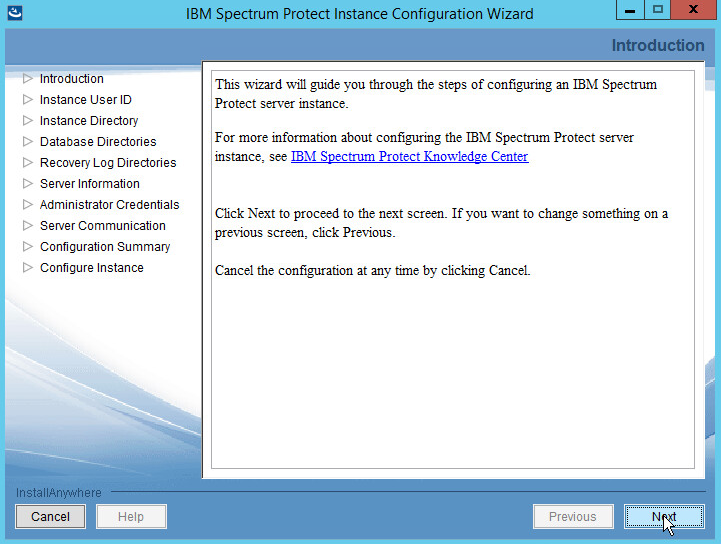The image size is (721, 544).
Task: Click the arrow beside Server Information
Action: tap(28, 184)
